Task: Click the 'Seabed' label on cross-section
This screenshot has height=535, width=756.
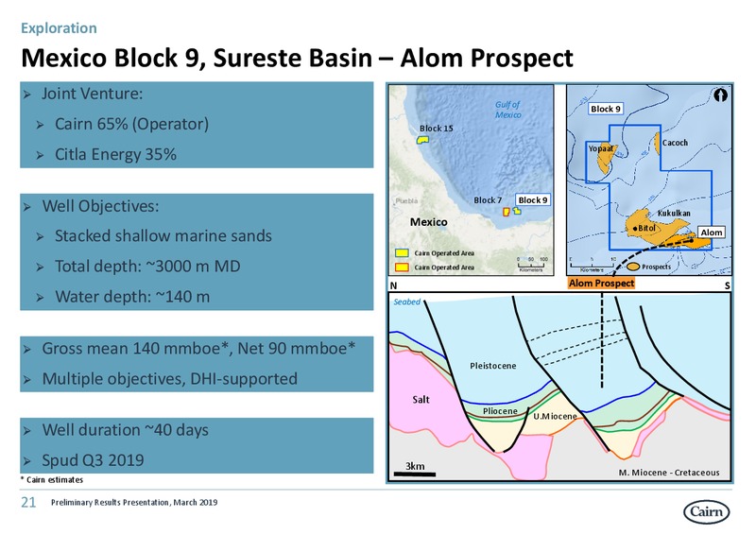Action: [x=407, y=302]
